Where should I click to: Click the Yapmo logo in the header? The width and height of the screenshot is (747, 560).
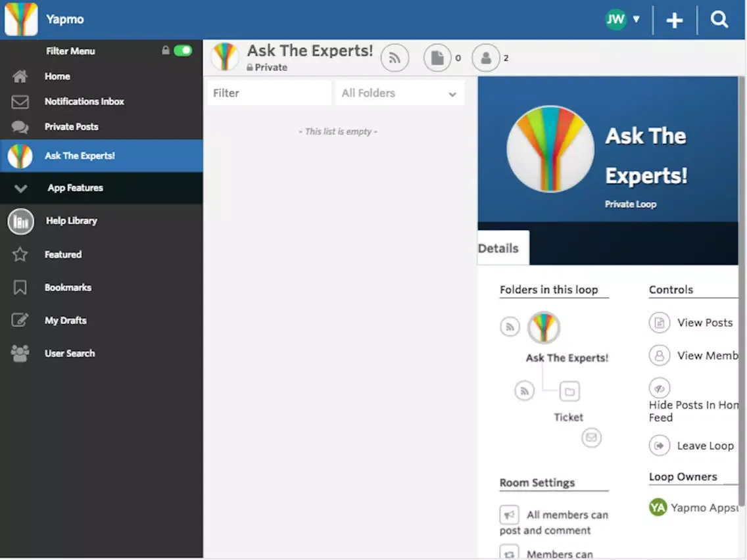21,19
